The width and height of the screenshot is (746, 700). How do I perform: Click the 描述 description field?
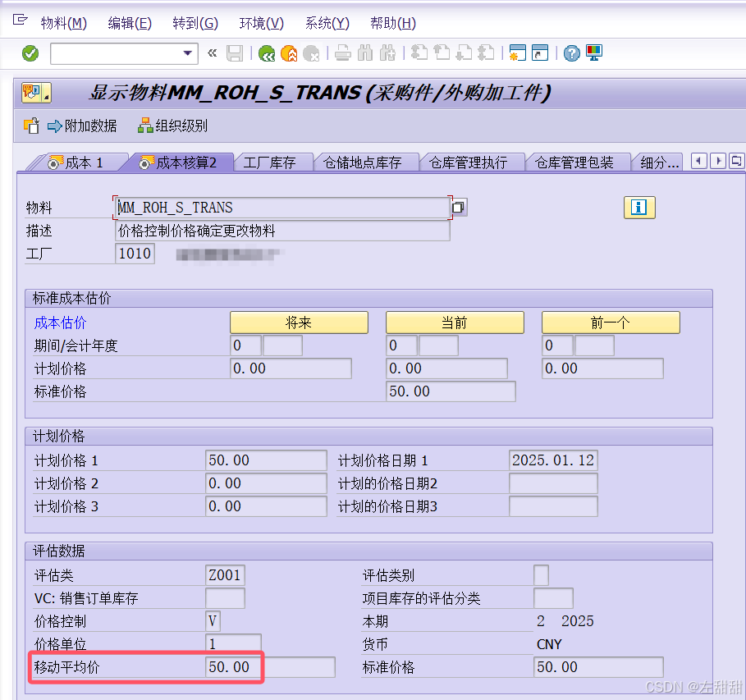282,231
